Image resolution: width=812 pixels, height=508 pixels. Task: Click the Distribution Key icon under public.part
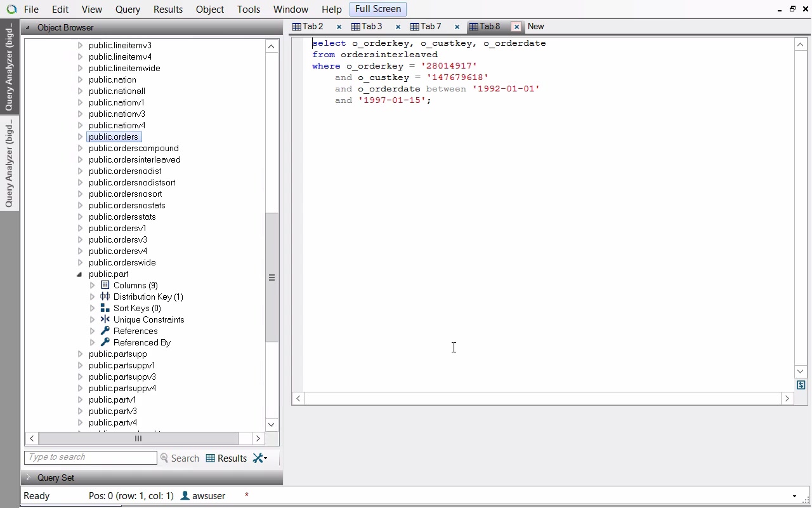(105, 297)
